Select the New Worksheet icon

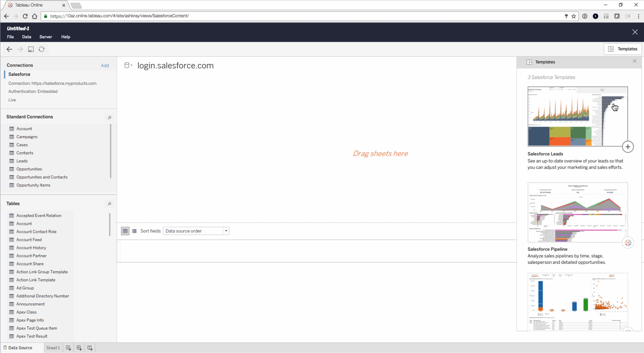(x=68, y=347)
